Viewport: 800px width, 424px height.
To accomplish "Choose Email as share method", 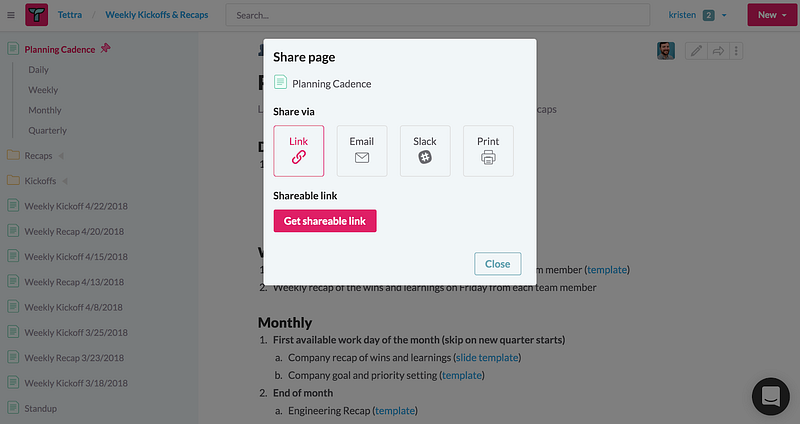I will (x=362, y=151).
